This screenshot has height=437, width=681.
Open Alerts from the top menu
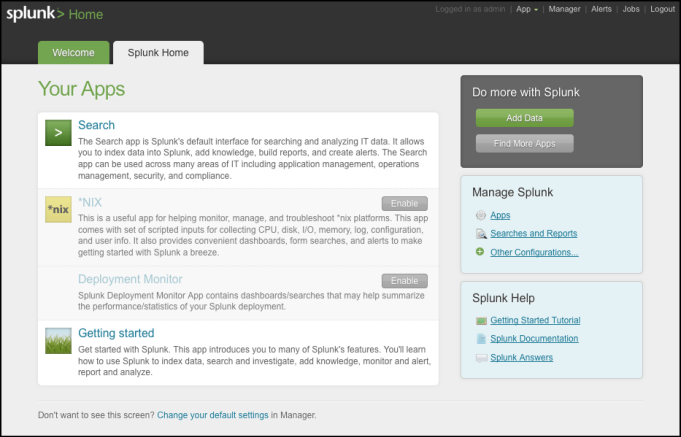pyautogui.click(x=601, y=9)
